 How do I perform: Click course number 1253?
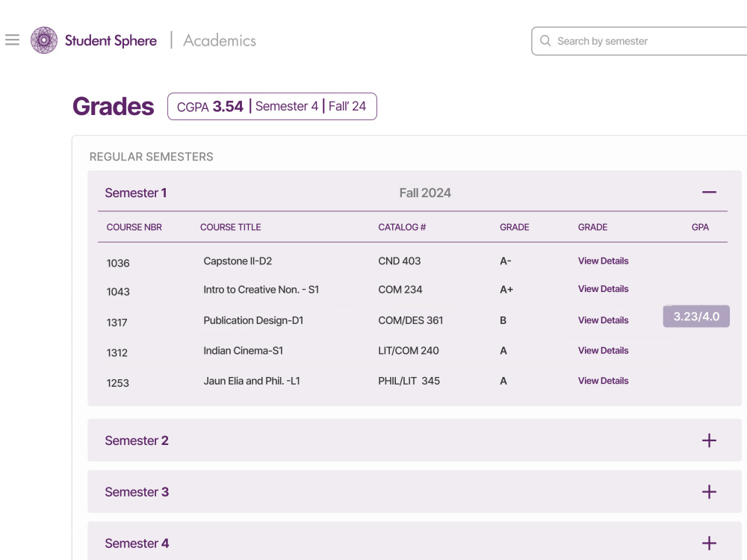117,383
